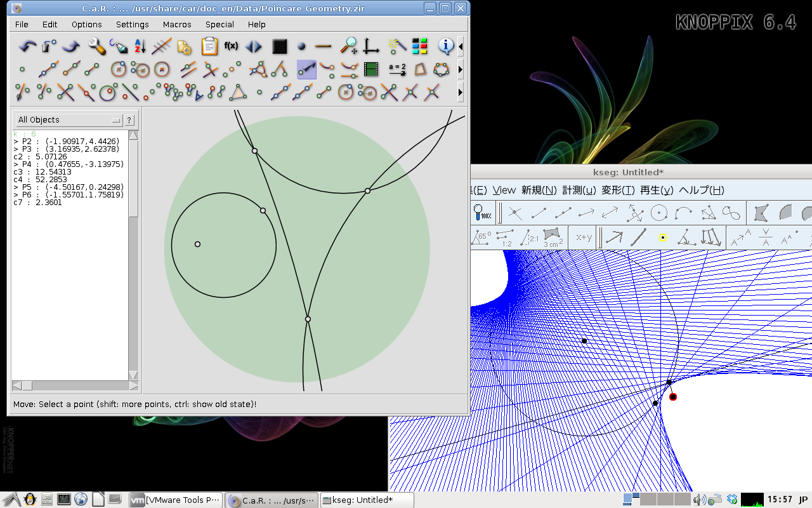This screenshot has width=812, height=508.
Task: Click the f(x) function tool
Action: 231,46
